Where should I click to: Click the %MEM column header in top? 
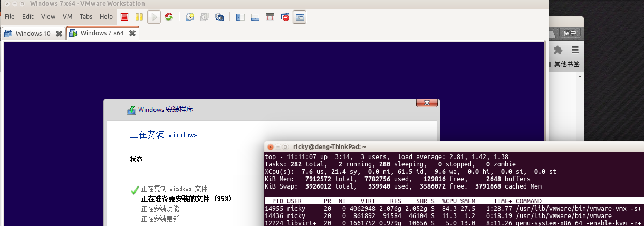(x=468, y=201)
